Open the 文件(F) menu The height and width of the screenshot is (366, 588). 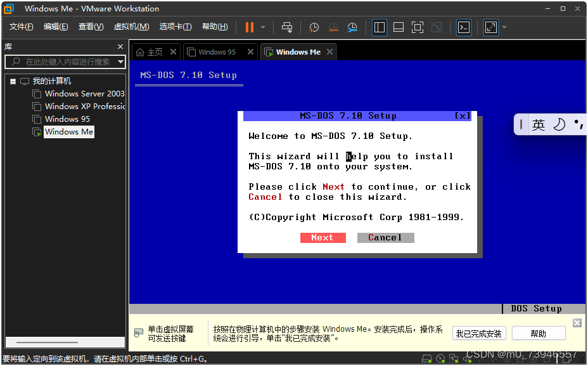click(x=22, y=27)
